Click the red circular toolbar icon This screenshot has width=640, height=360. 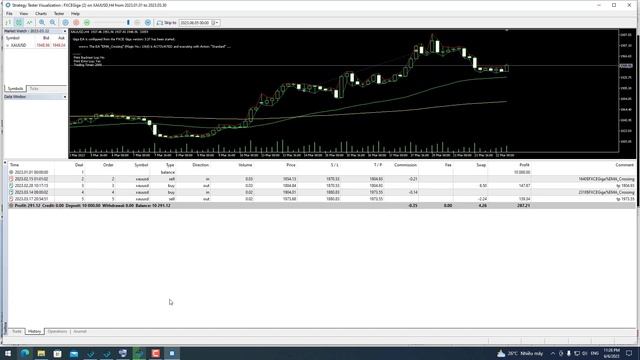(76, 22)
